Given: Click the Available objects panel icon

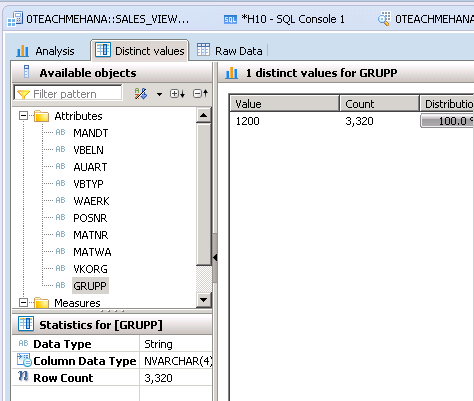Looking at the screenshot, I should point(27,72).
